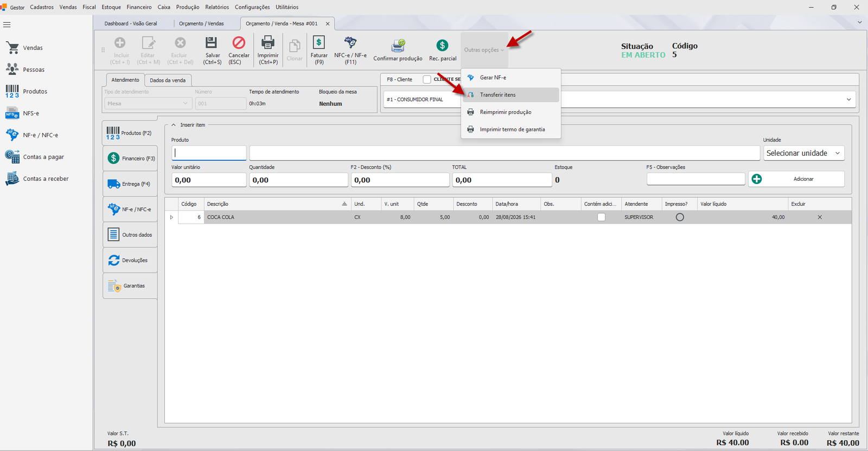Collapse the Inserir item section

pyautogui.click(x=174, y=125)
